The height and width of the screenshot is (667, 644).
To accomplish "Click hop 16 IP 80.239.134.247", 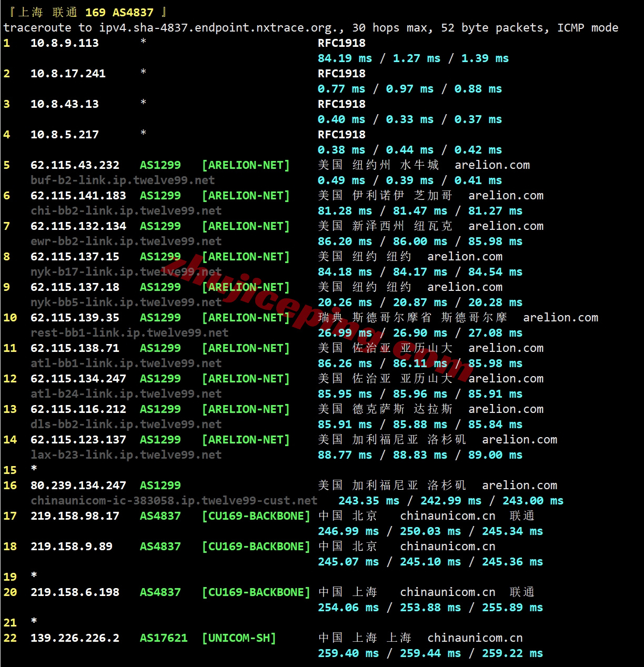I will (x=78, y=486).
